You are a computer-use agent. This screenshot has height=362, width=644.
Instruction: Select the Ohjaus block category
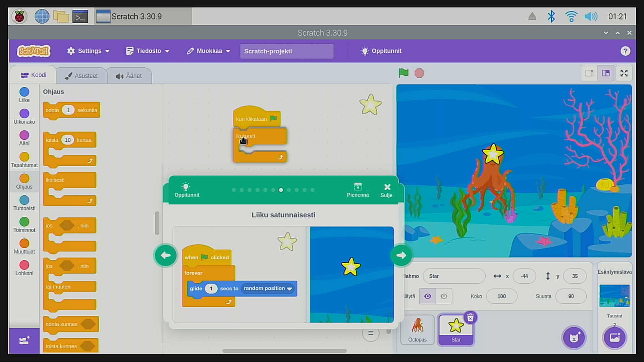(24, 182)
